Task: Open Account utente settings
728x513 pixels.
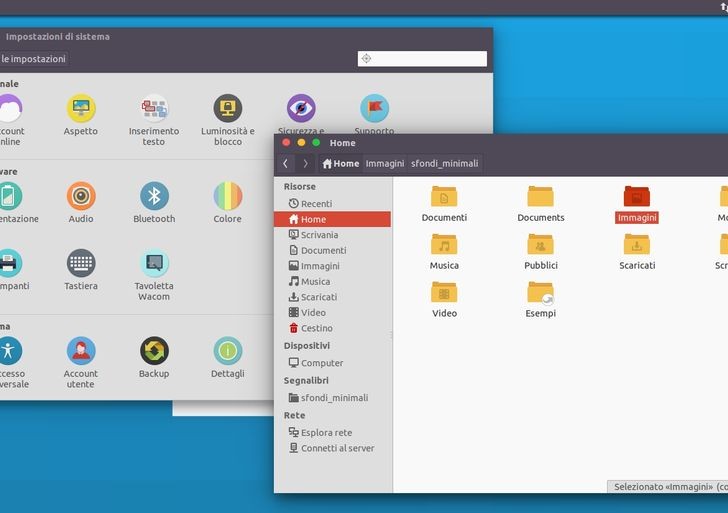Action: 81,351
